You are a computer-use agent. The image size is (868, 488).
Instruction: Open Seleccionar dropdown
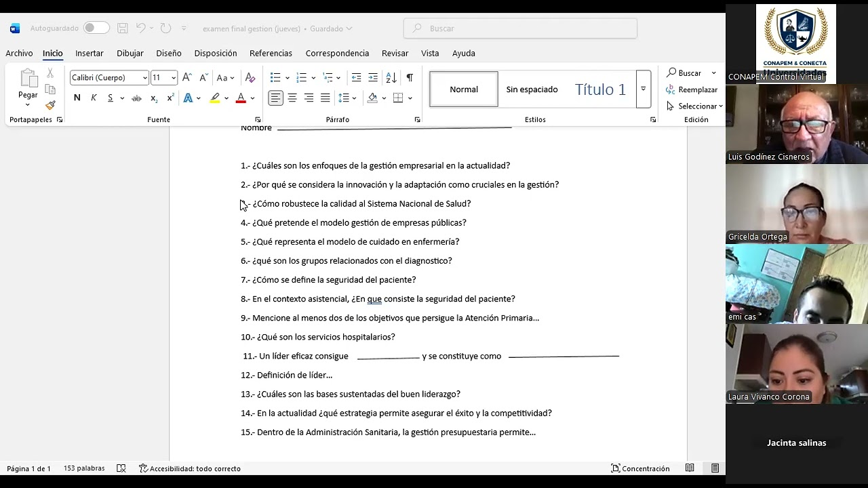[694, 106]
